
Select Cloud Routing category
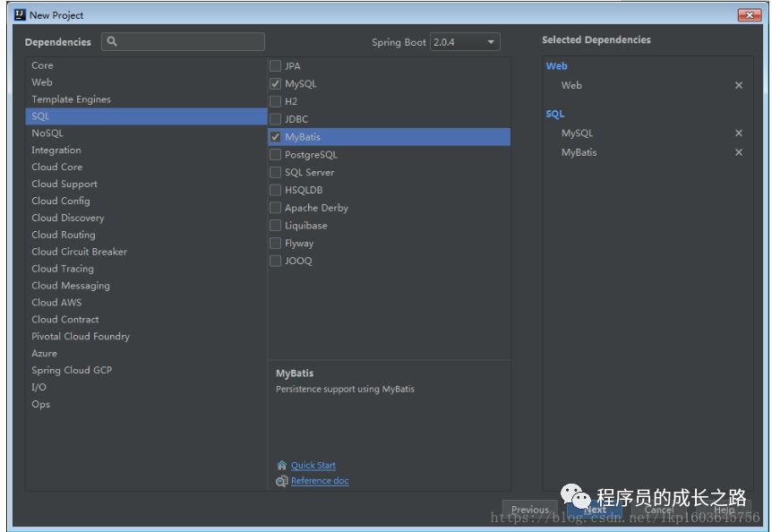click(146, 235)
